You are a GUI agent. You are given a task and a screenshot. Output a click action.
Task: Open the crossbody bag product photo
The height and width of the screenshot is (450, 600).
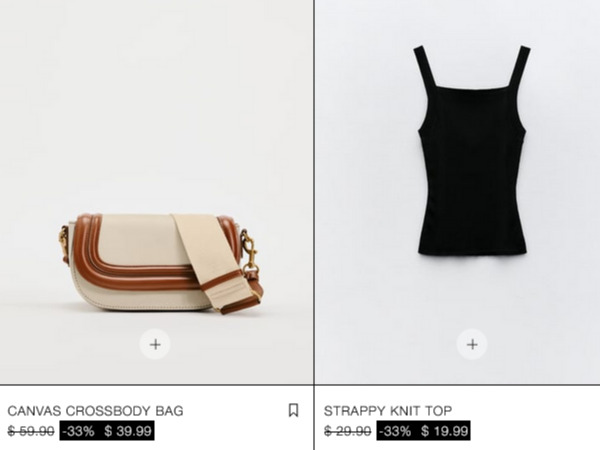[x=157, y=192]
